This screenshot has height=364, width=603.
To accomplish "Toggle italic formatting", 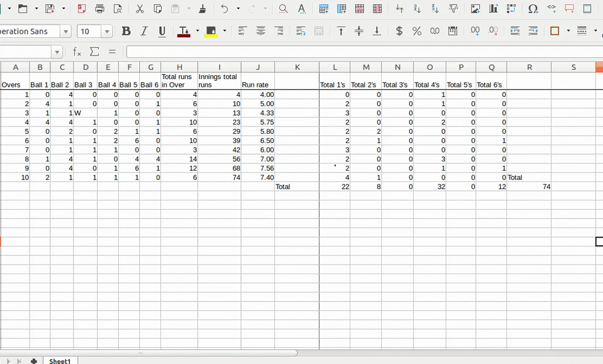I will [144, 31].
